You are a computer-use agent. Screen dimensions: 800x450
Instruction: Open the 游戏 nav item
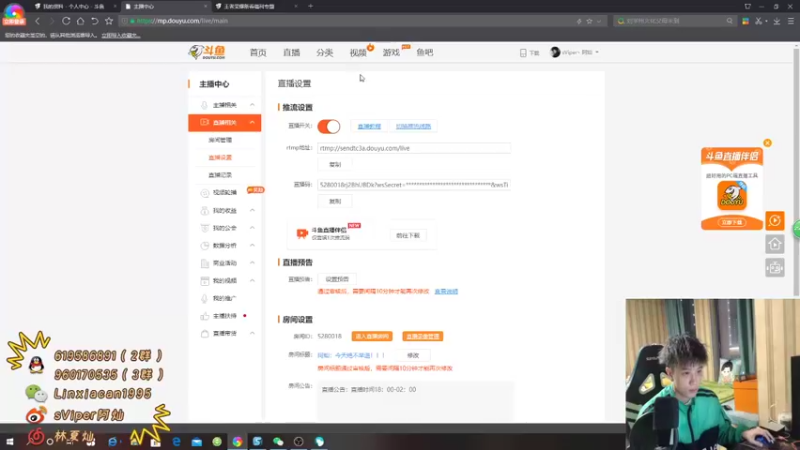click(x=391, y=53)
